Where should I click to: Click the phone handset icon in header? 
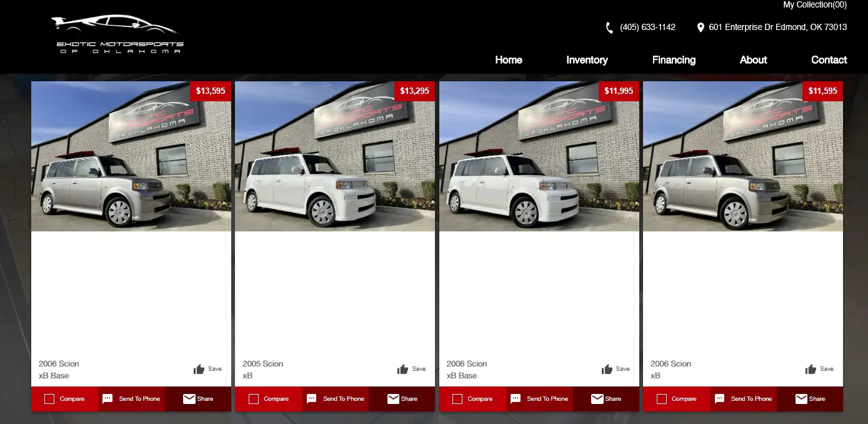[x=609, y=28]
